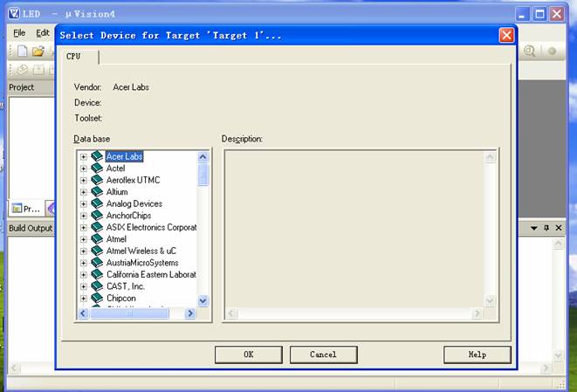Click the Aeroflex UTMC book icon
The height and width of the screenshot is (392, 577).
[x=97, y=180]
